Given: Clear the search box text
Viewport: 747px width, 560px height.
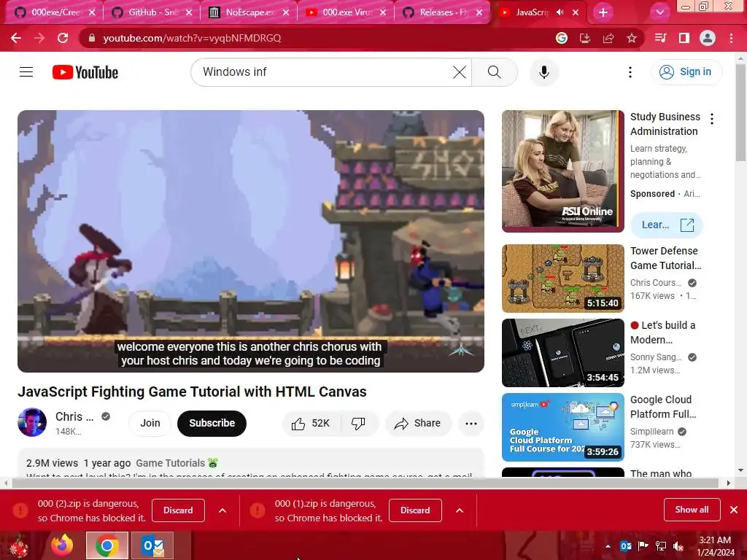Looking at the screenshot, I should coord(460,72).
